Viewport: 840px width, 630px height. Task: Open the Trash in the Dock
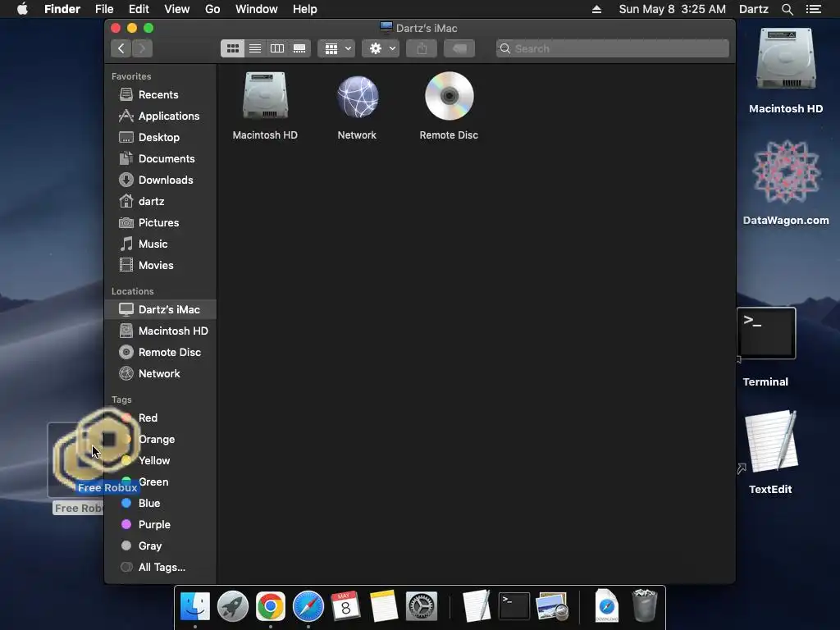(x=645, y=605)
